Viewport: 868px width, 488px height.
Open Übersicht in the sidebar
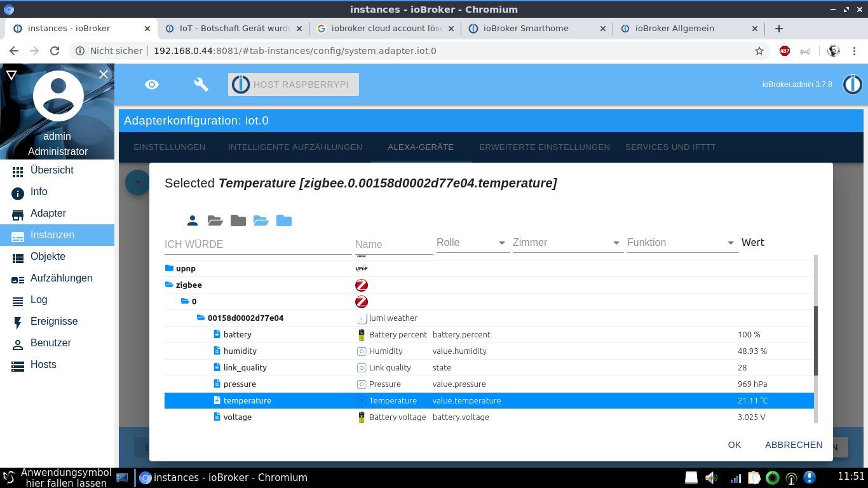[x=57, y=170]
